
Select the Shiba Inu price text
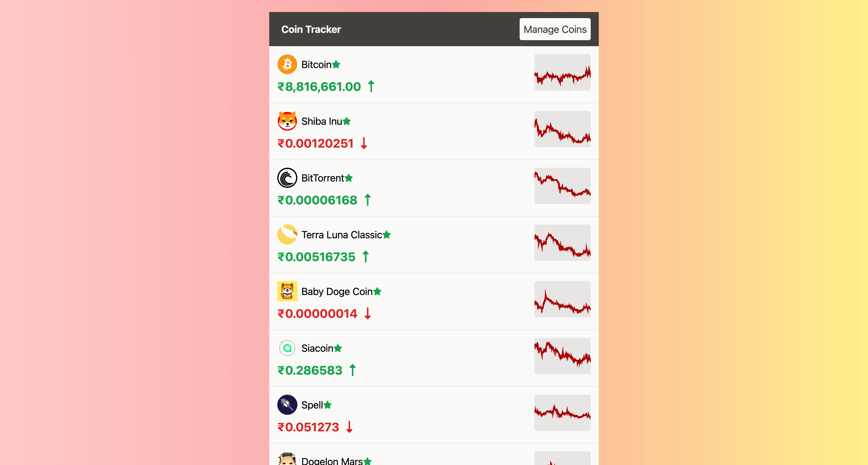[x=315, y=143]
